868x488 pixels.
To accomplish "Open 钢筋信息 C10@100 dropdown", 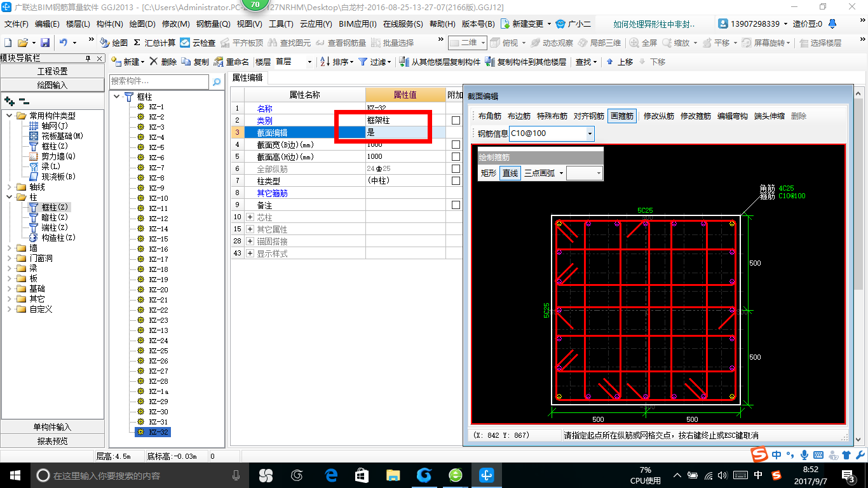I will (590, 133).
